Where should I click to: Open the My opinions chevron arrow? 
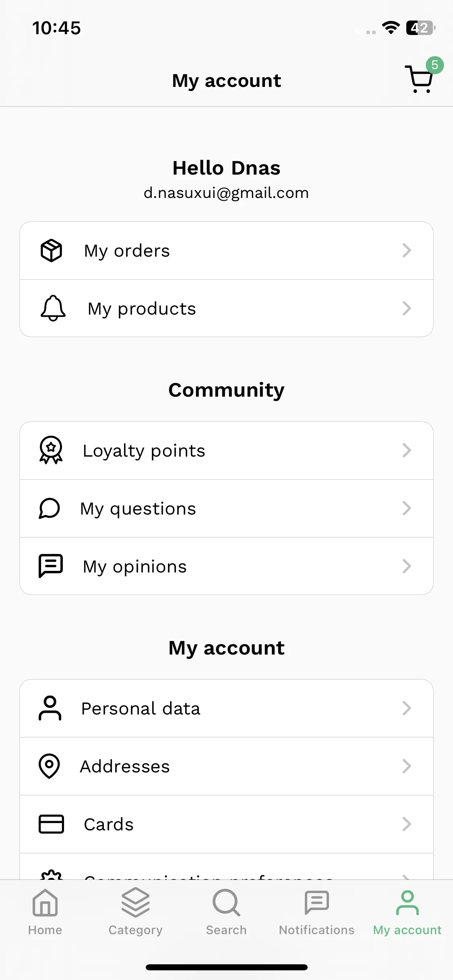coord(407,566)
